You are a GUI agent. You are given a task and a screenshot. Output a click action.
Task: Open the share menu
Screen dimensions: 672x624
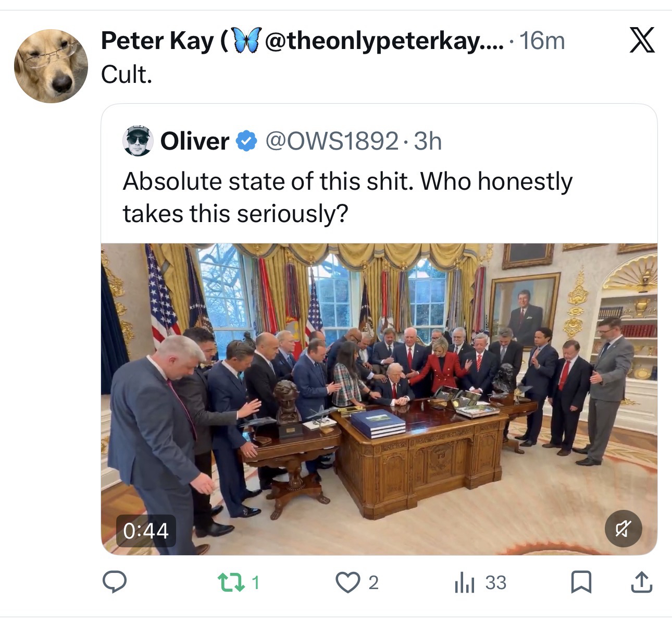(640, 582)
